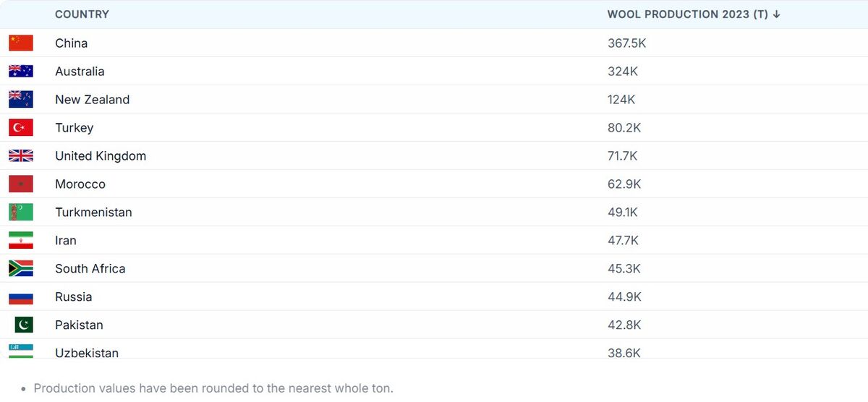The height and width of the screenshot is (402, 868).
Task: Click the New Zealand flag icon
Action: (x=21, y=100)
